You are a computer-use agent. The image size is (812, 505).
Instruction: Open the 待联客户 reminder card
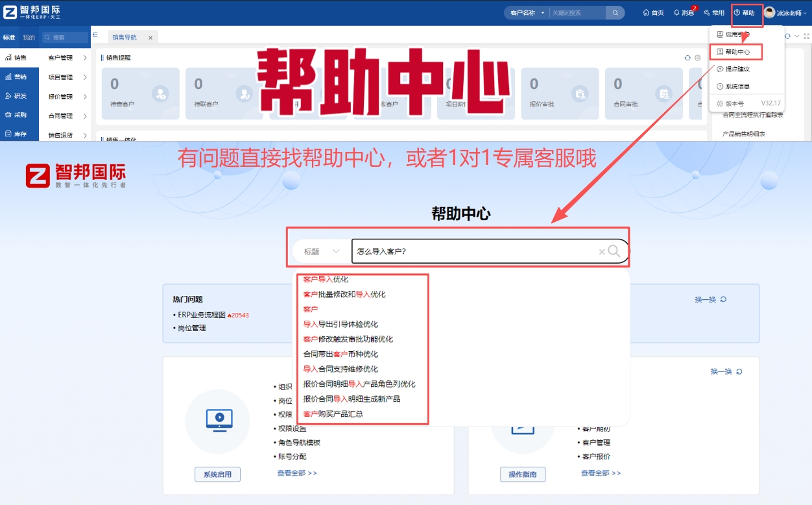click(226, 93)
